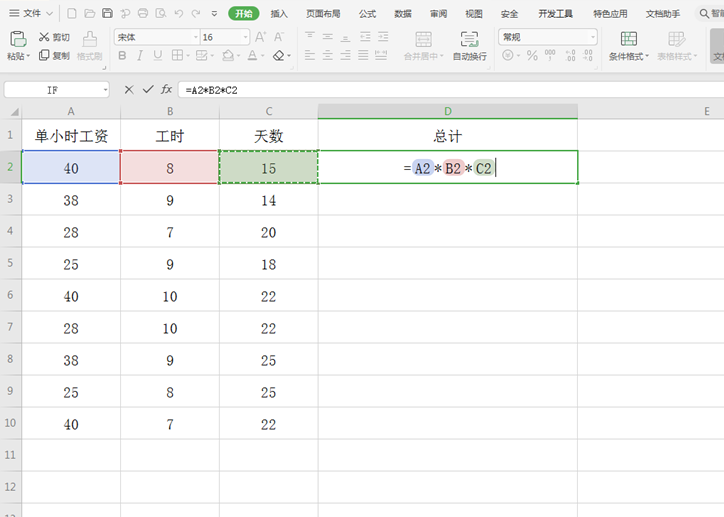Open the Fill color dropdown arrow
The image size is (724, 517).
pos(239,56)
